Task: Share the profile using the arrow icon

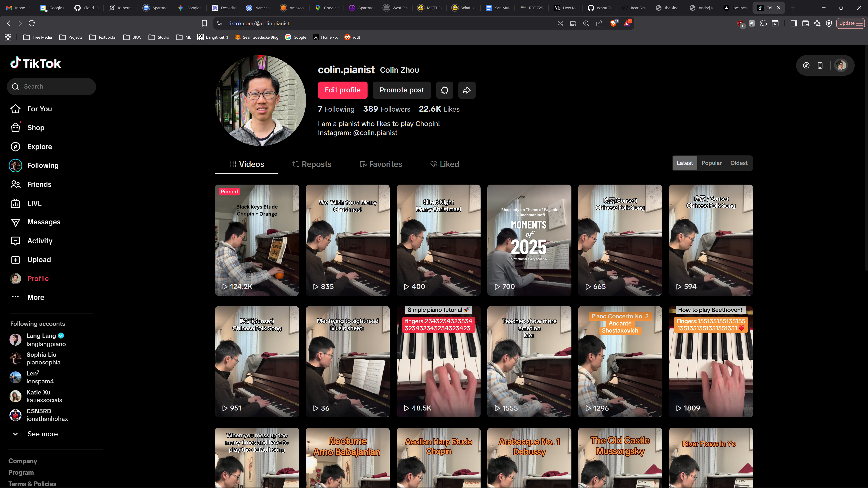Action: (x=467, y=90)
